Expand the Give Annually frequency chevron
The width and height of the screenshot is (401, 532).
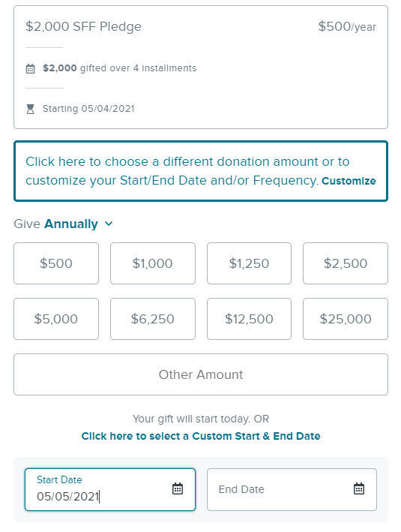(x=109, y=224)
